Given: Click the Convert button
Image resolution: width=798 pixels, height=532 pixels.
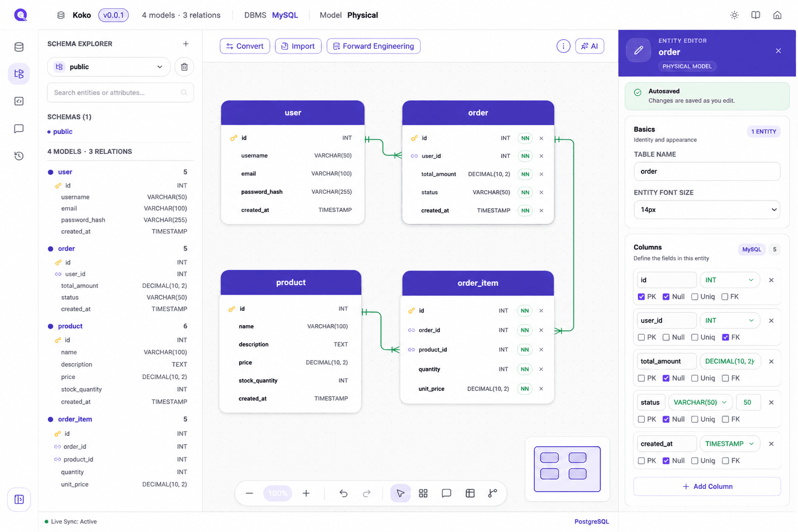Looking at the screenshot, I should (245, 46).
